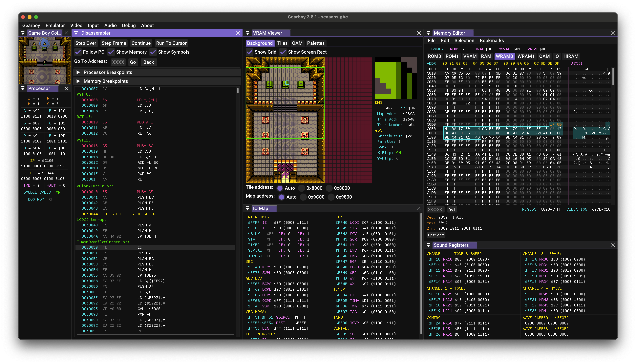Expand the Processor Breakpoints section
The width and height of the screenshot is (636, 364).
[78, 72]
